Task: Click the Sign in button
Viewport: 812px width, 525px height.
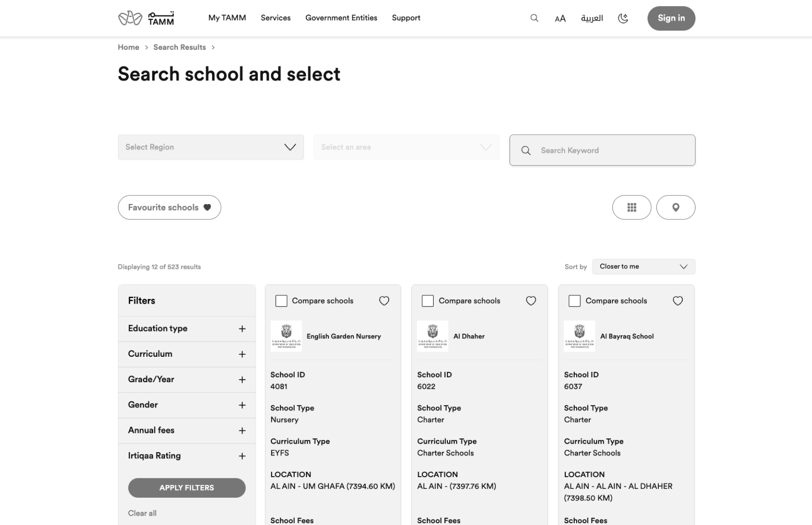Action: click(x=671, y=18)
